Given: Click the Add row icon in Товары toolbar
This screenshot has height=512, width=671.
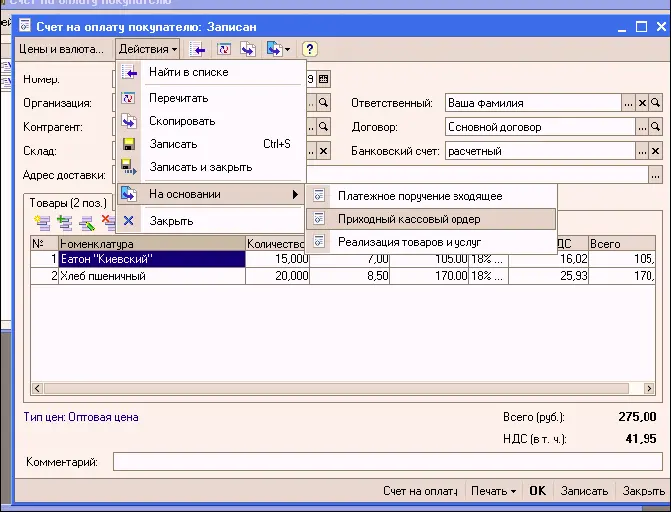Looking at the screenshot, I should click(42, 222).
